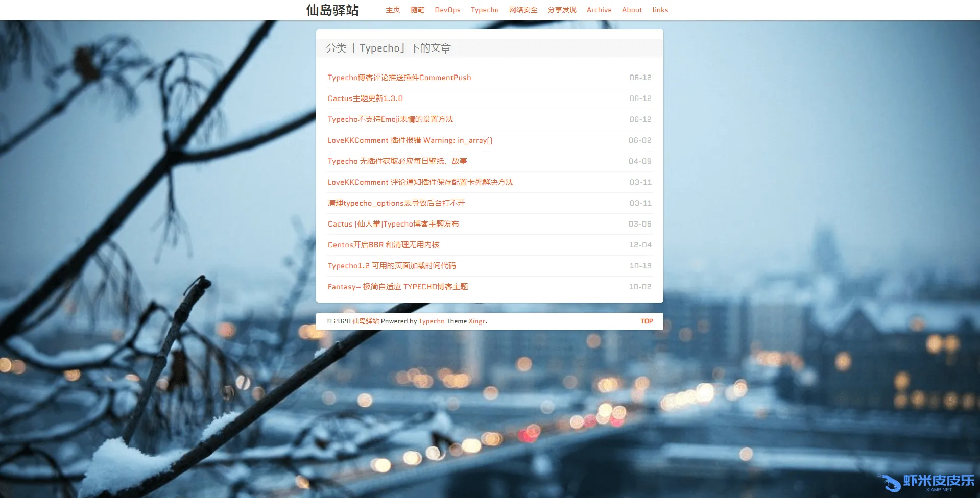Read Typecho不支持Emoji表情的设置方法 article

pyautogui.click(x=390, y=119)
